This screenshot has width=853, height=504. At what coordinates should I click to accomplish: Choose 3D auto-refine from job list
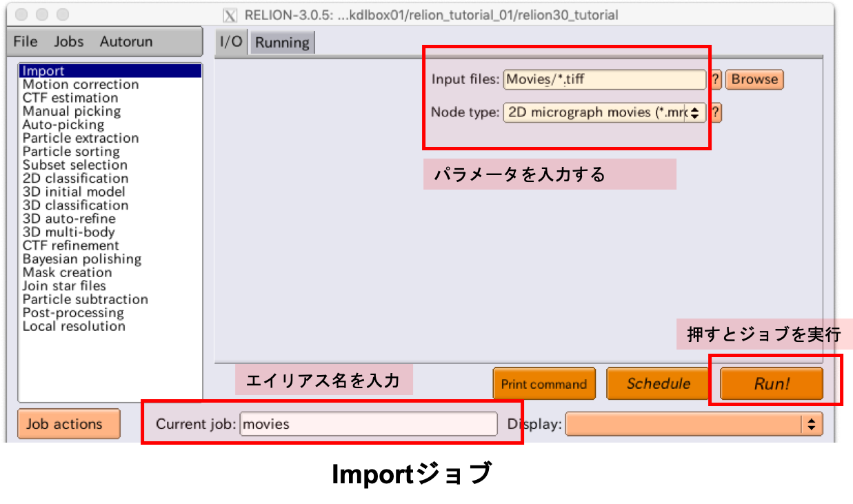click(111, 219)
